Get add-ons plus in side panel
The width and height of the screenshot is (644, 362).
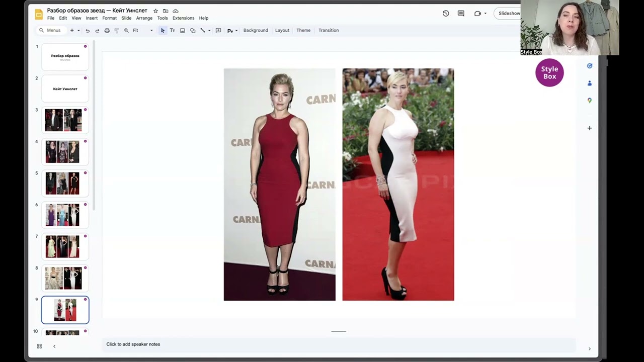[589, 128]
